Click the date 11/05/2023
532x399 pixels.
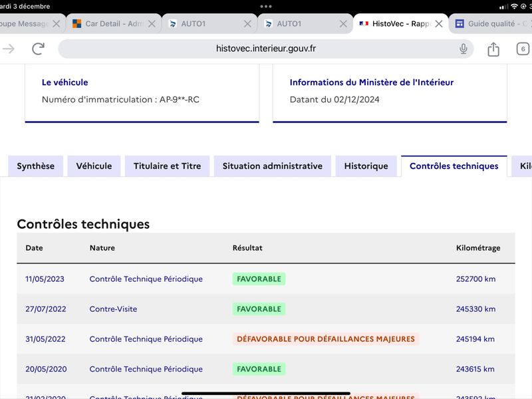[x=45, y=279]
